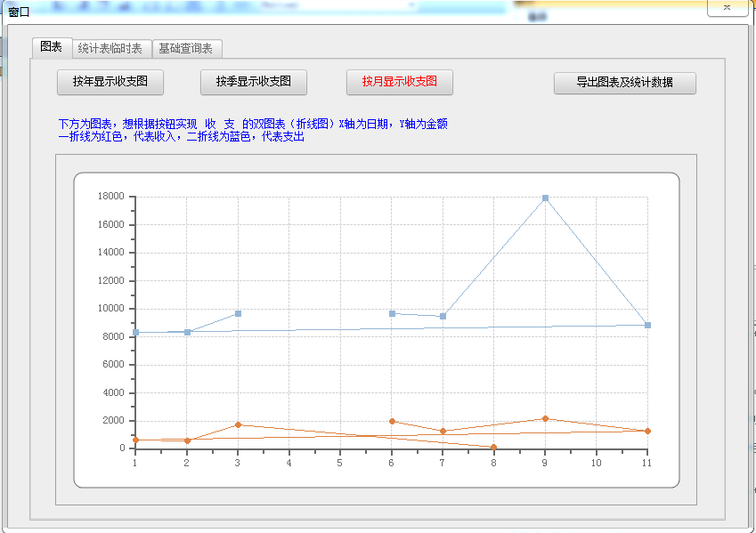The height and width of the screenshot is (533, 756).
Task: Click the blue square marker at month 1
Action: (x=135, y=332)
